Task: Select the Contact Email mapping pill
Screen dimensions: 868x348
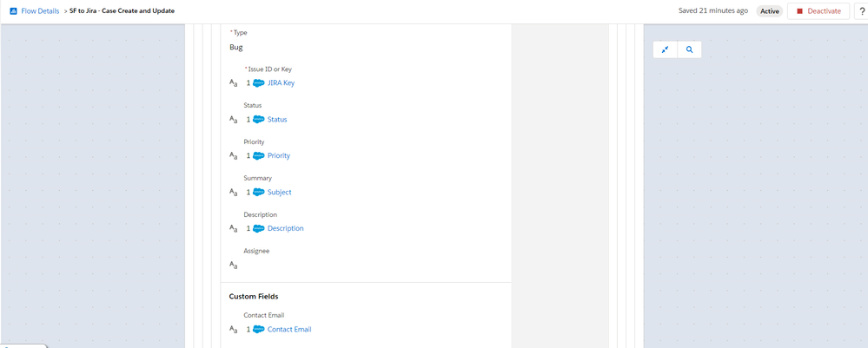Action: [x=279, y=329]
